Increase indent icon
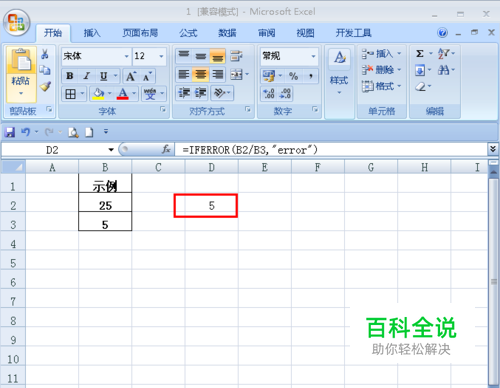The image size is (500, 388). click(201, 93)
